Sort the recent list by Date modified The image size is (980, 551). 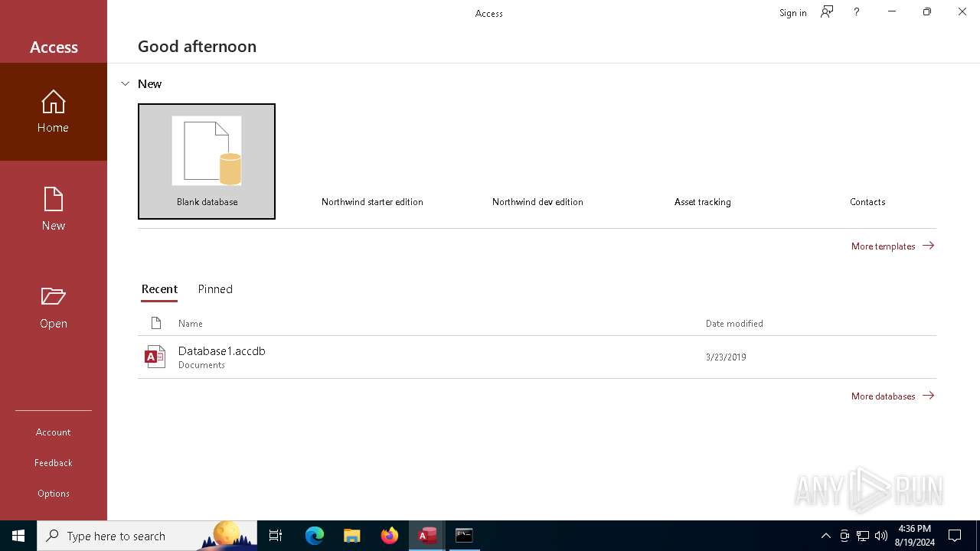tap(734, 324)
